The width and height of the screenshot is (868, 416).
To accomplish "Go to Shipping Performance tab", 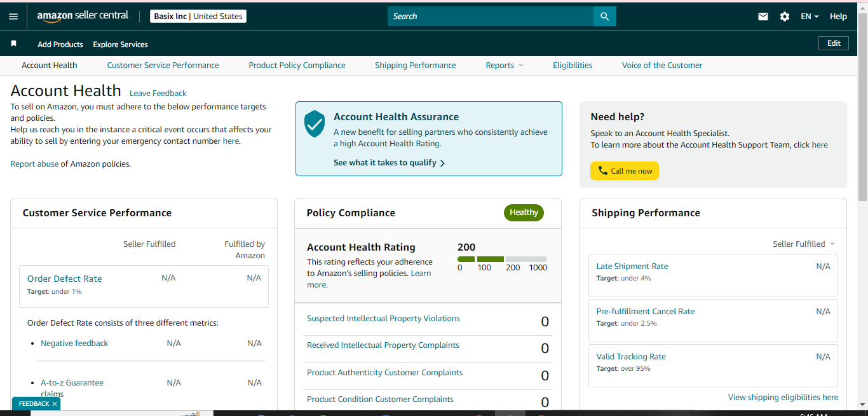I will [x=416, y=65].
